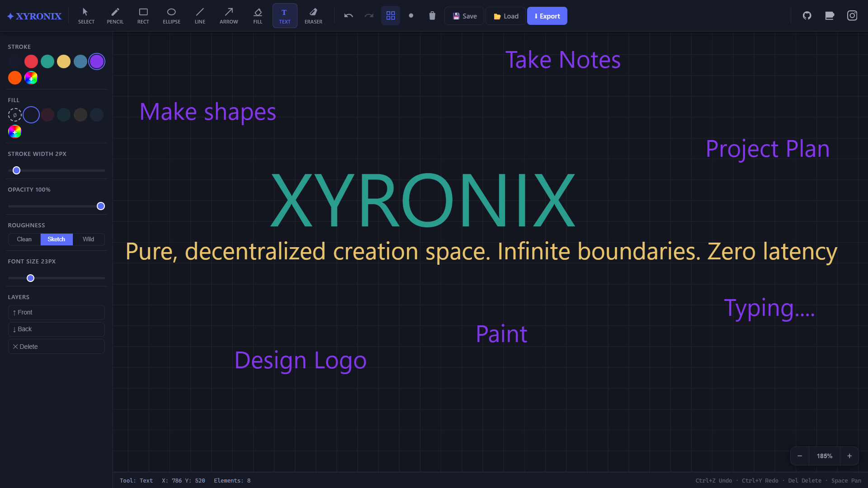Switch roughness to Wild
The image size is (868, 488).
pos(88,239)
